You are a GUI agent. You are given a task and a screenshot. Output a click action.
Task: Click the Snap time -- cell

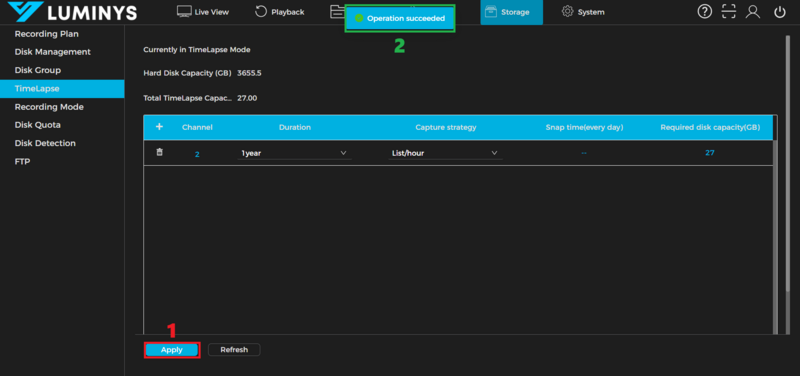pos(584,153)
